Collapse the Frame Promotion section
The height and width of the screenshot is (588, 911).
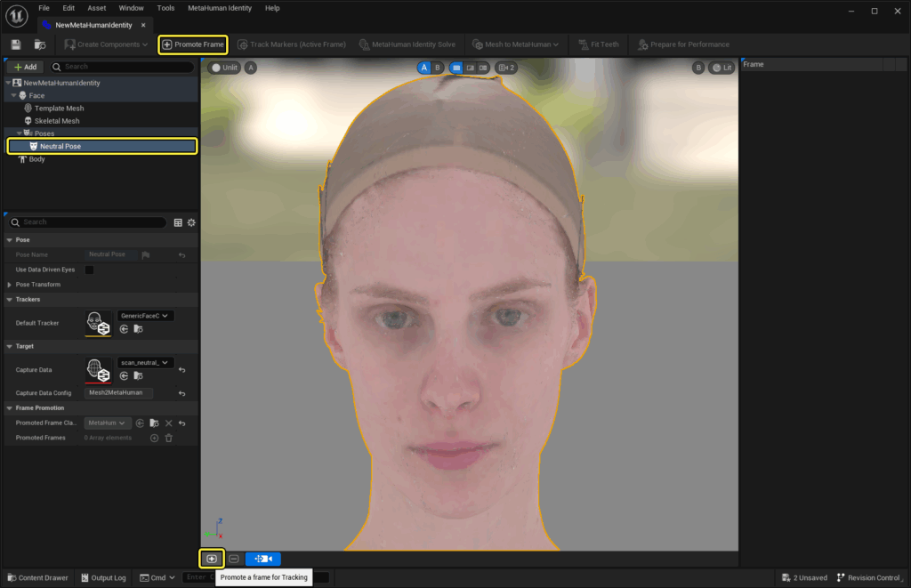(9, 408)
